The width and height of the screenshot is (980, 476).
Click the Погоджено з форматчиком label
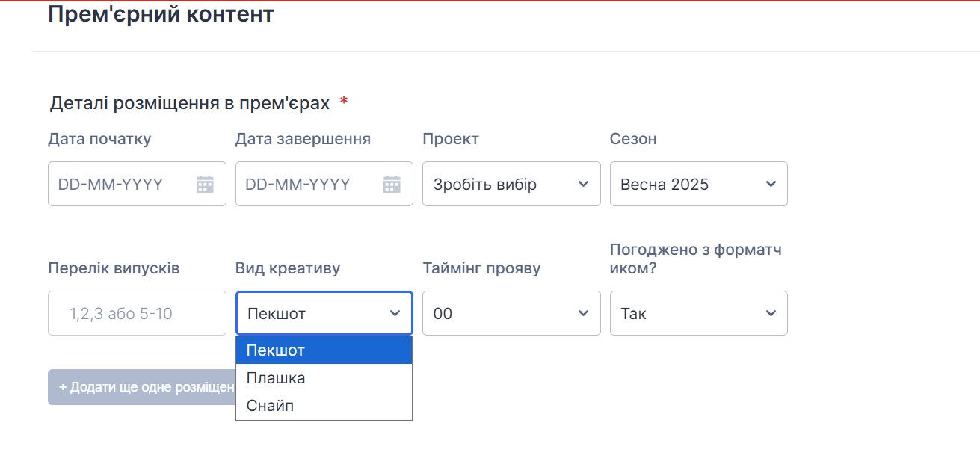(x=695, y=259)
